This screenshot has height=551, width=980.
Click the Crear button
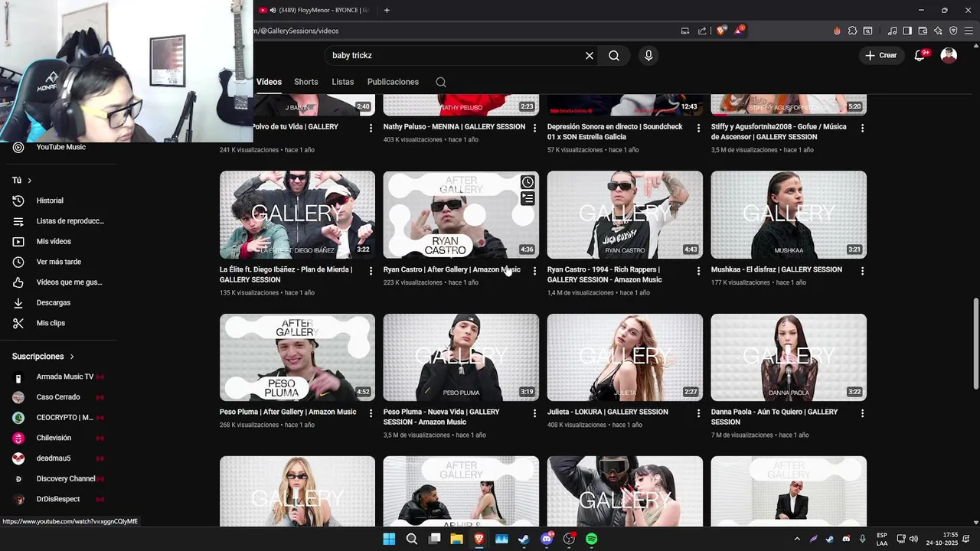tap(881, 55)
